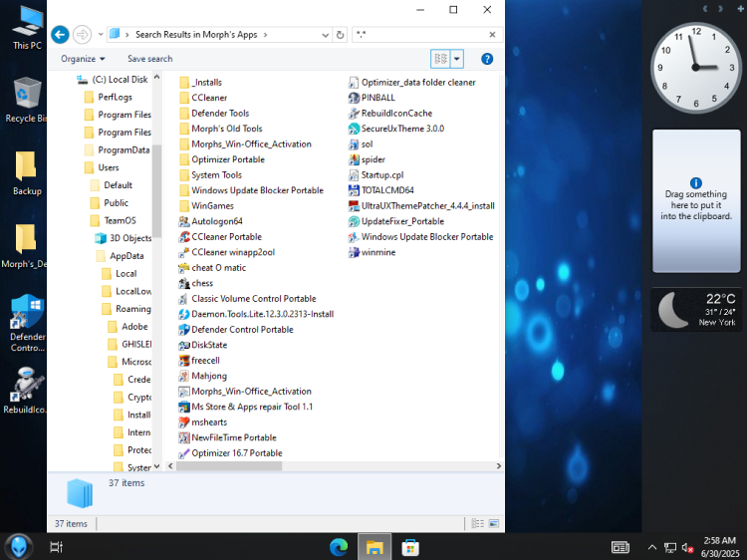Select CCleaner winapp2ool item
This screenshot has width=747, height=560.
point(227,252)
